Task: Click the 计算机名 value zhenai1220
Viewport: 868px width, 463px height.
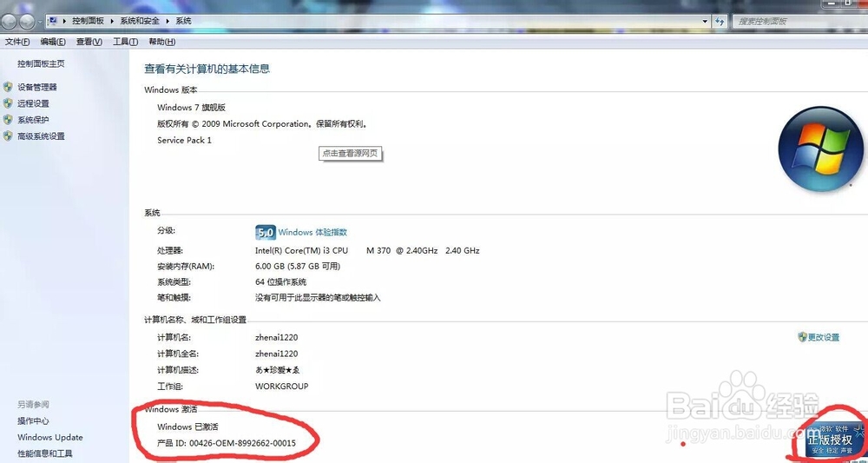Action: tap(277, 337)
